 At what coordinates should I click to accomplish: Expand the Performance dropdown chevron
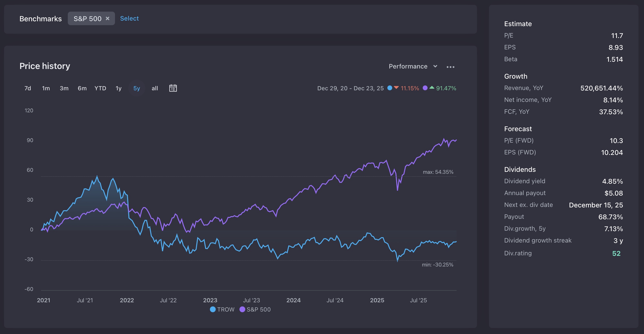pos(435,66)
